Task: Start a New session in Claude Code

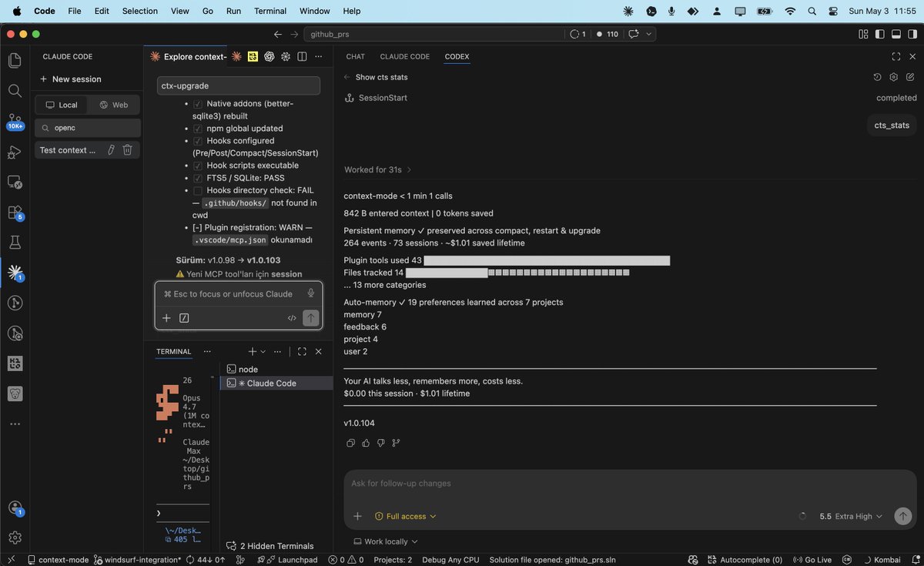Action: (69, 79)
